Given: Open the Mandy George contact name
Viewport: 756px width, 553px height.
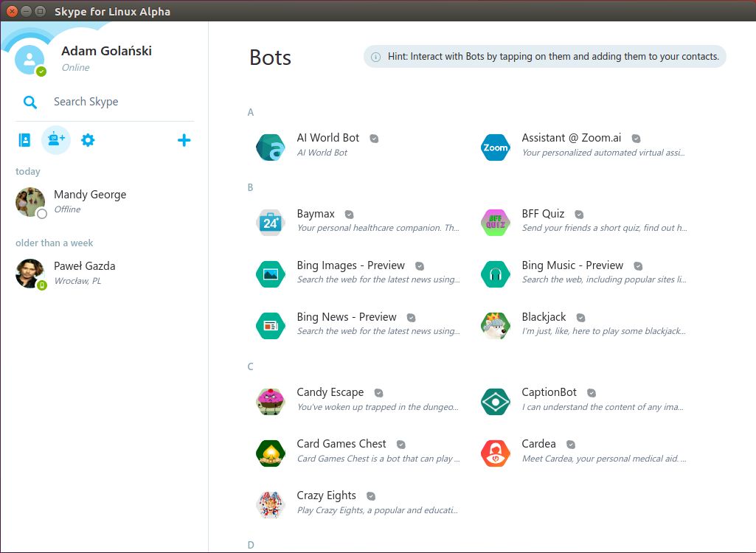Looking at the screenshot, I should pos(90,195).
